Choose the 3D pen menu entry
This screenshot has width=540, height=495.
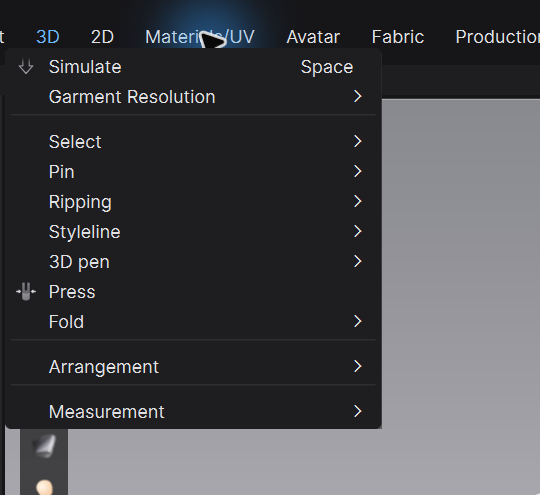click(194, 261)
